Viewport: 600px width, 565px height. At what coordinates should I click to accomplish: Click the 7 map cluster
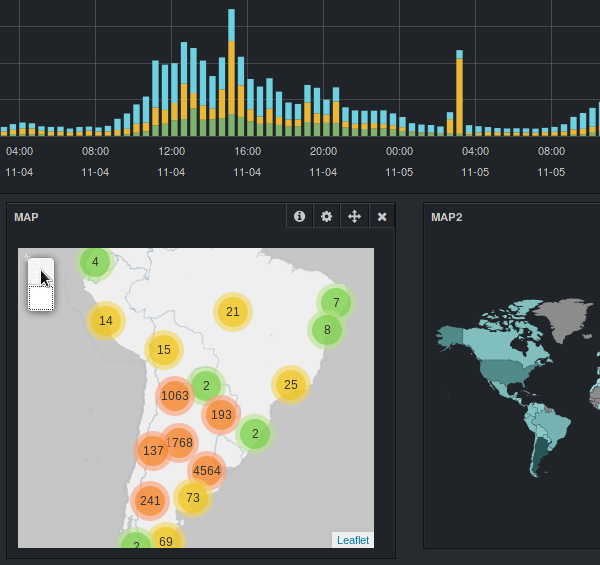336,303
